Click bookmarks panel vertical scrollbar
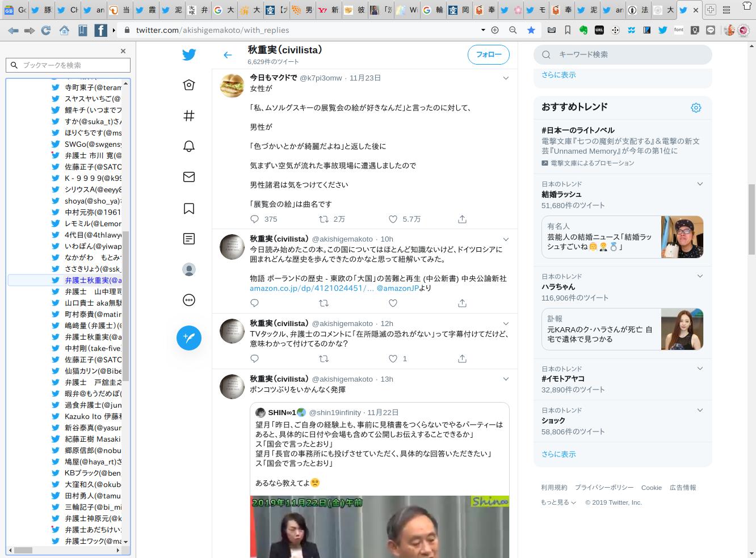756x558 pixels. coord(126,306)
